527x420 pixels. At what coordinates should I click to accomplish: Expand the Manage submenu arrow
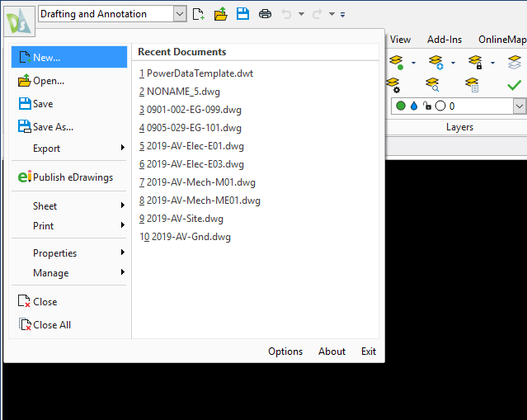[x=122, y=273]
